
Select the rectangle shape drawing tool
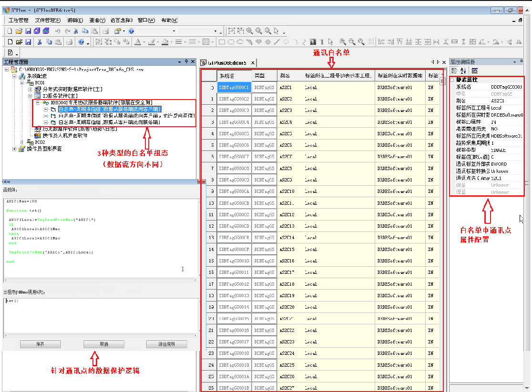(222, 42)
